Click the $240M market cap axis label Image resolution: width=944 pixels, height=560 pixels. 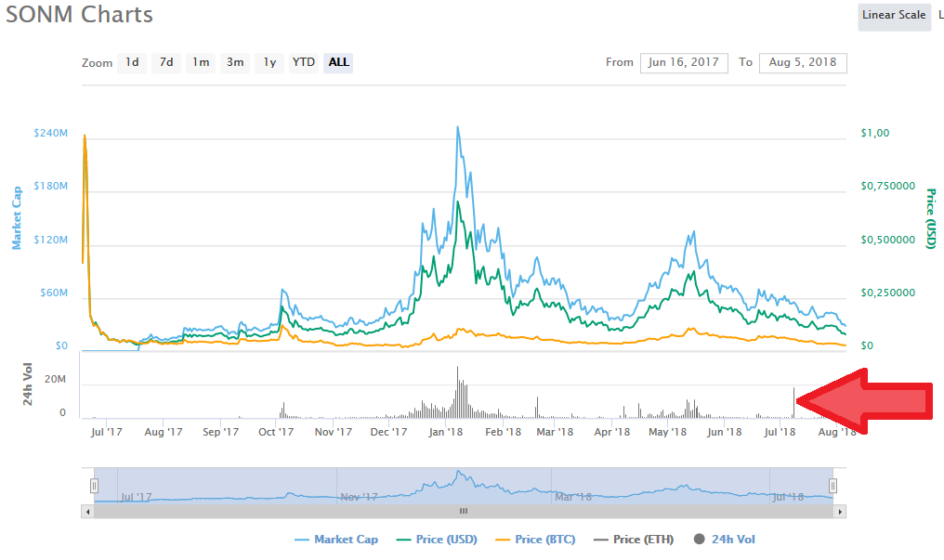(x=50, y=133)
